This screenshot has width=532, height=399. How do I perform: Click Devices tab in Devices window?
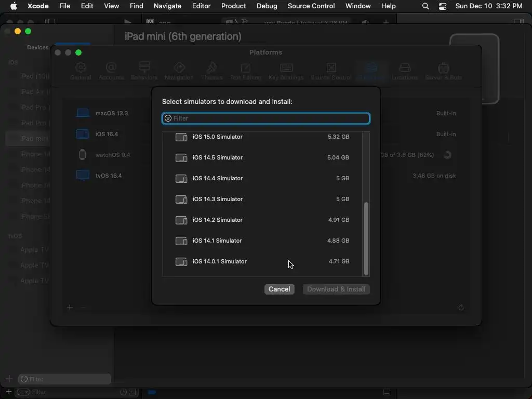click(x=37, y=47)
